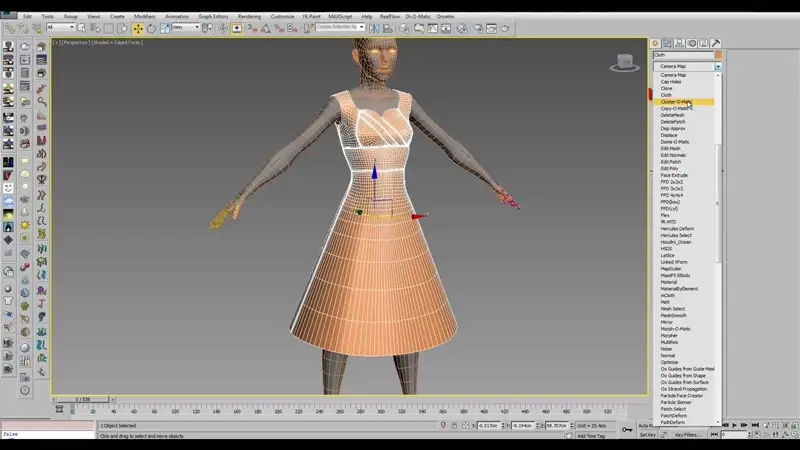The image size is (800, 450).
Task: Select PathDeform at list bottom
Action: click(673, 422)
